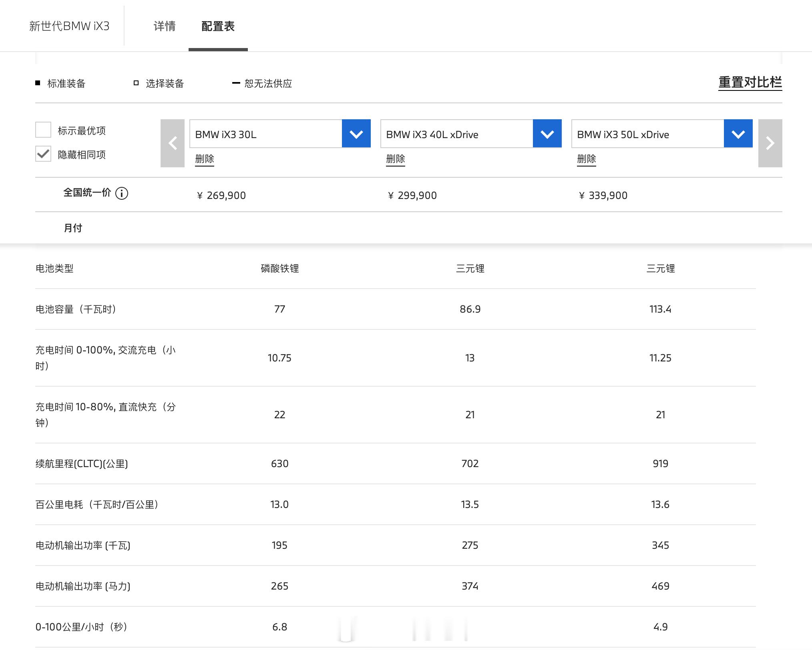Select the 配置表 tab

(x=218, y=26)
